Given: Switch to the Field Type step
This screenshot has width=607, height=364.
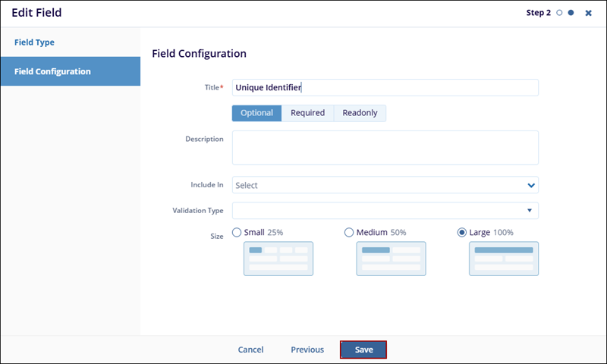Looking at the screenshot, I should click(x=35, y=42).
